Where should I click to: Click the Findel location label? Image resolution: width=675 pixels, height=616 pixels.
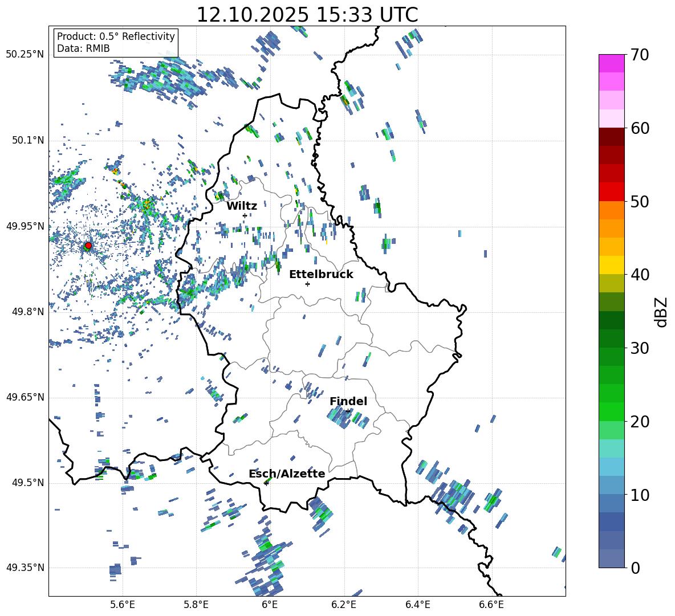(348, 401)
